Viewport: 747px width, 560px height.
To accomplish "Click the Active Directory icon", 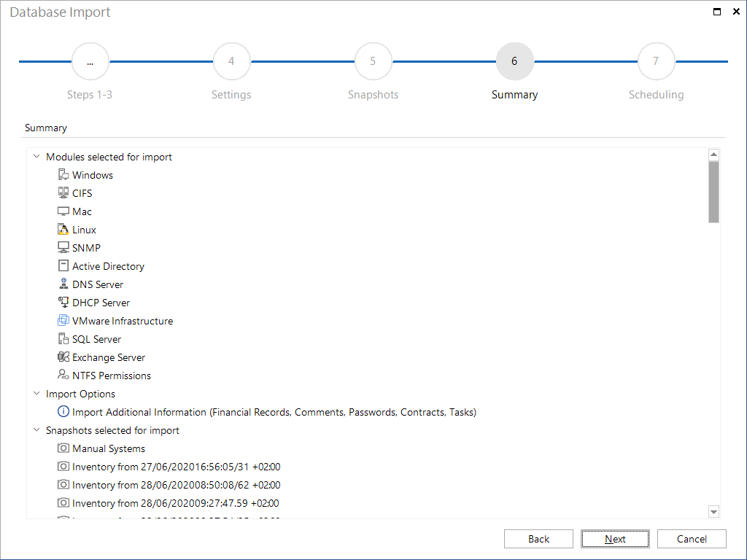I will point(63,265).
